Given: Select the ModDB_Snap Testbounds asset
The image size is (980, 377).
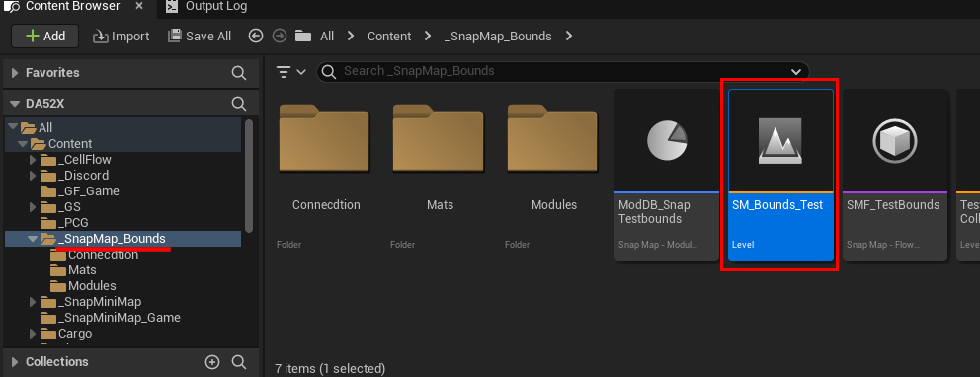Looking at the screenshot, I should [667, 175].
